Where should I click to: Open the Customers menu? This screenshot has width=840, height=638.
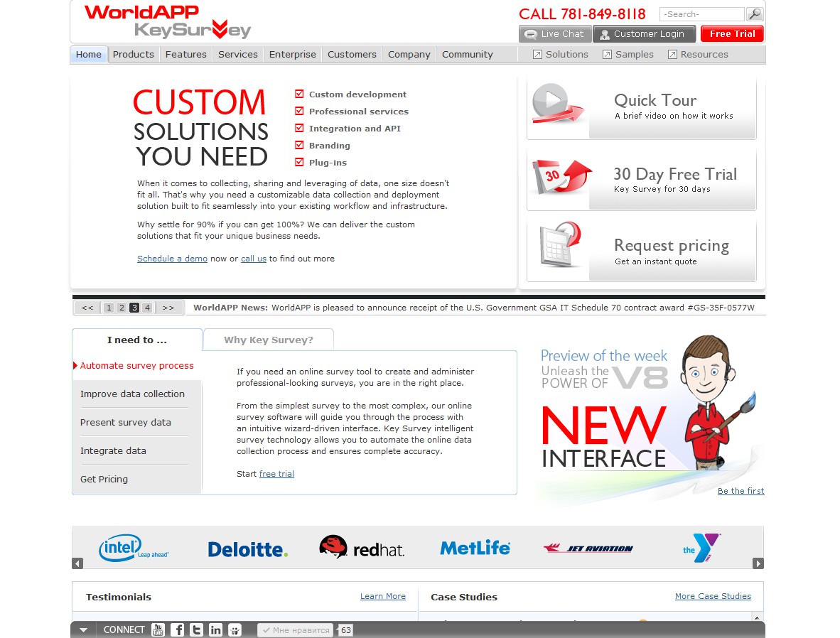(x=352, y=54)
